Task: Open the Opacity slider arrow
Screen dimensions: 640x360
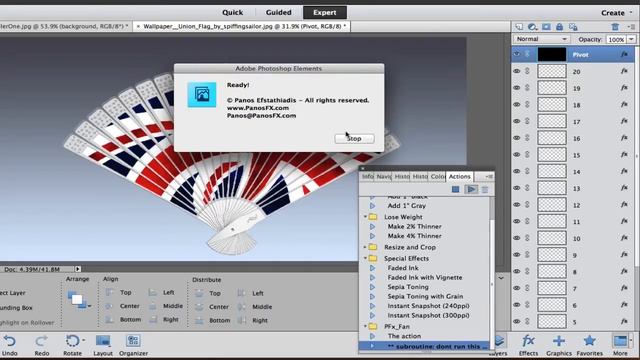Action: tap(631, 40)
